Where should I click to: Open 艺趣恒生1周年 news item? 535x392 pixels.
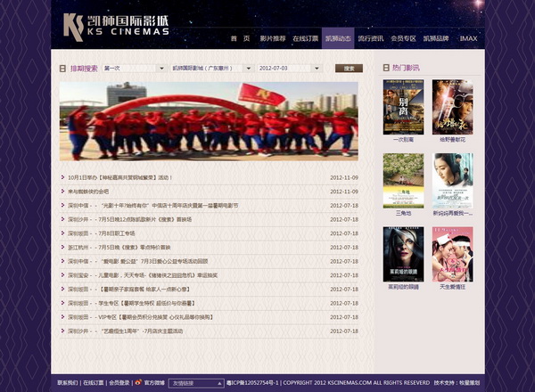pos(125,331)
